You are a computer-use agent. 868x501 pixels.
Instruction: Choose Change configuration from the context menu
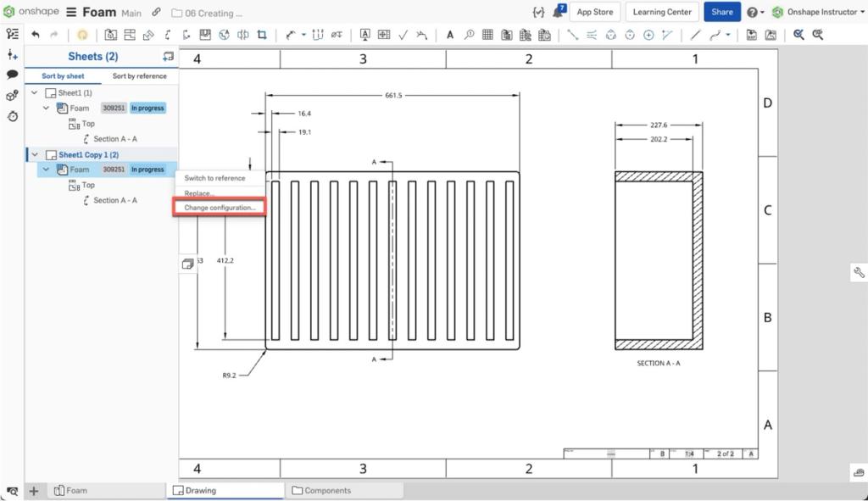click(219, 208)
